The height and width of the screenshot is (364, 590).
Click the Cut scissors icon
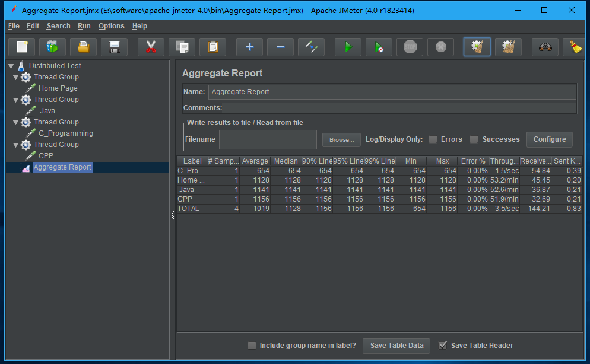point(151,47)
